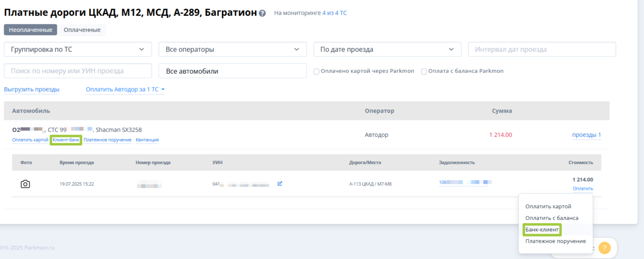Toggle 'Оплата с баланса Parkmon' checkbox
Viewport: 644px width, 259px height.
[424, 71]
